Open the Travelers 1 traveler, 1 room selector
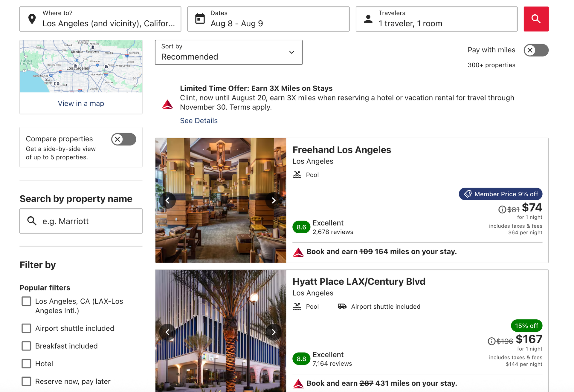 tap(436, 19)
